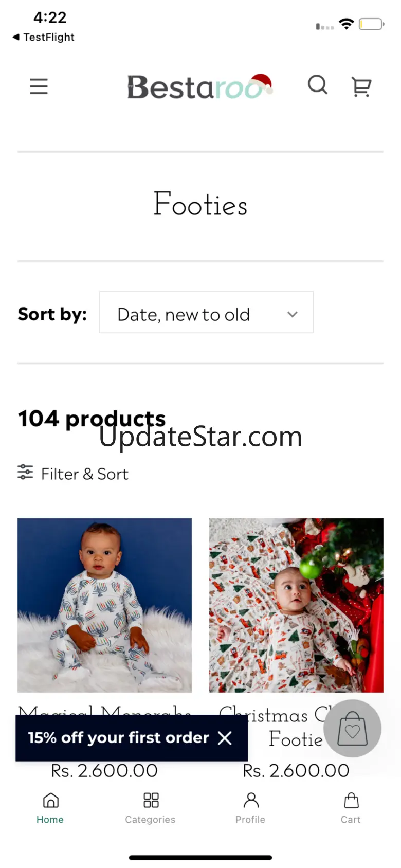Switch to the Categories tab
401x868 pixels.
click(150, 807)
